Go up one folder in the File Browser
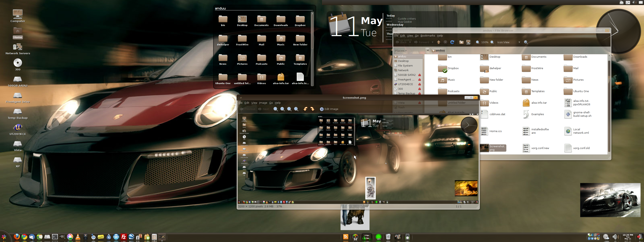 pyautogui.click(x=439, y=42)
